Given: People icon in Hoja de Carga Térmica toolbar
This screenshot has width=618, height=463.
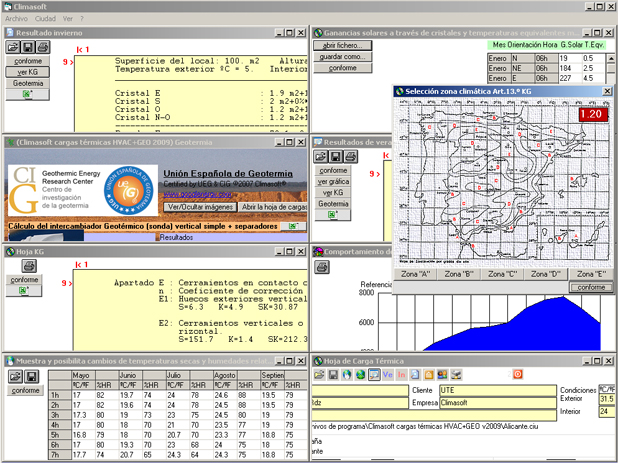Looking at the screenshot, I should 442,375.
